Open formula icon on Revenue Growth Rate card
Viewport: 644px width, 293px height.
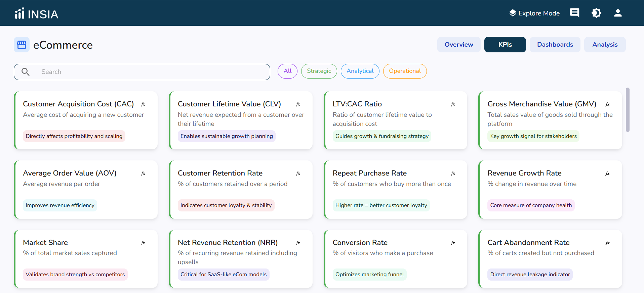pos(608,174)
